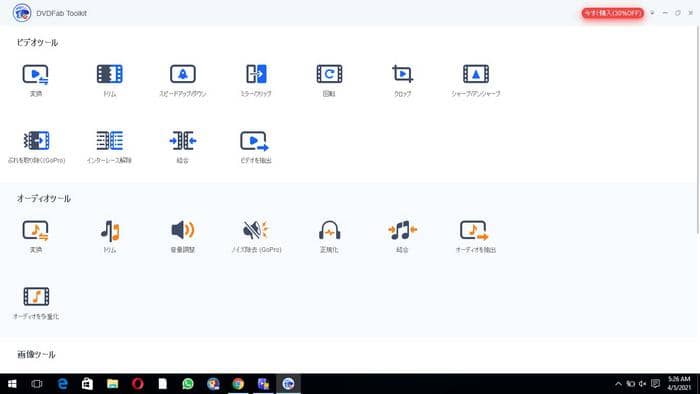The height and width of the screenshot is (394, 700).
Task: Open Task View on the taskbar
Action: click(37, 384)
